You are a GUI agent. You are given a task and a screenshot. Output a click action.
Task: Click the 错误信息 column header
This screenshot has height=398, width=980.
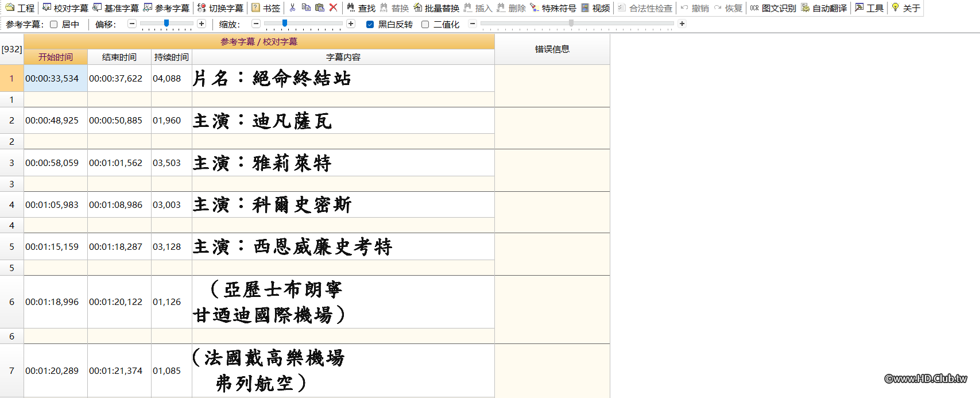pos(552,49)
